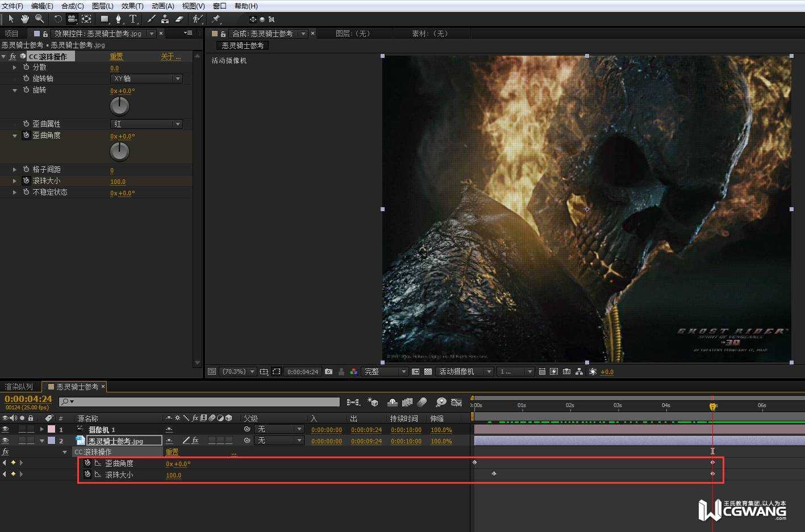Click the snapshot camera icon below the viewer
805x532 pixels.
[x=328, y=371]
